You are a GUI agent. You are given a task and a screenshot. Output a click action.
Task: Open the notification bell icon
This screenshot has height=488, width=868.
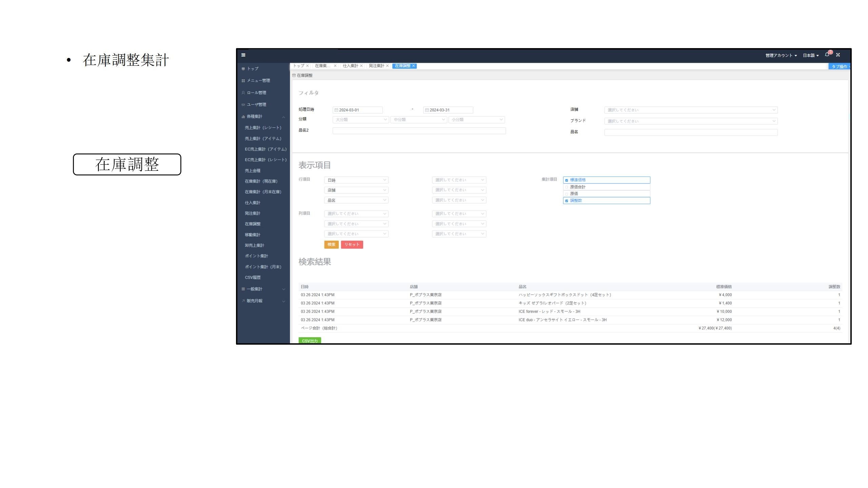pos(827,55)
